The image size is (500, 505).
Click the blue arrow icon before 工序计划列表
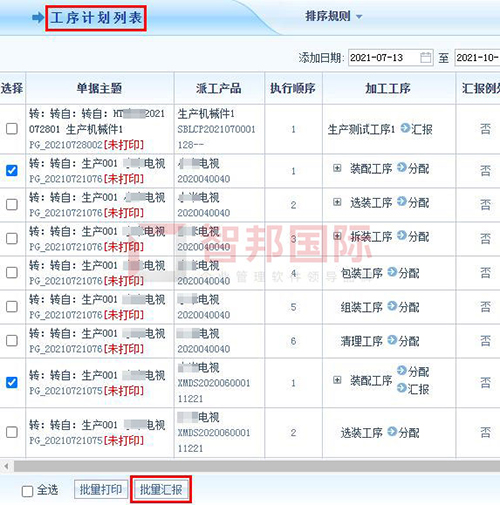point(38,17)
